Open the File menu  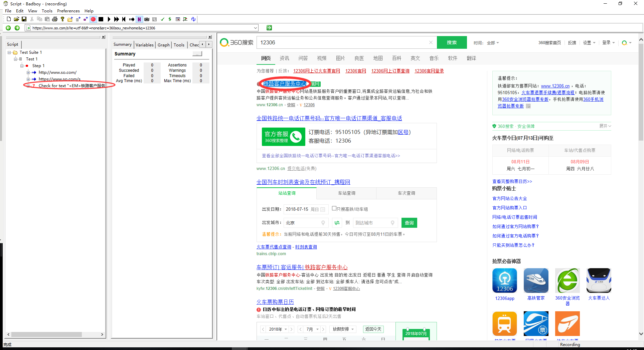[8, 11]
